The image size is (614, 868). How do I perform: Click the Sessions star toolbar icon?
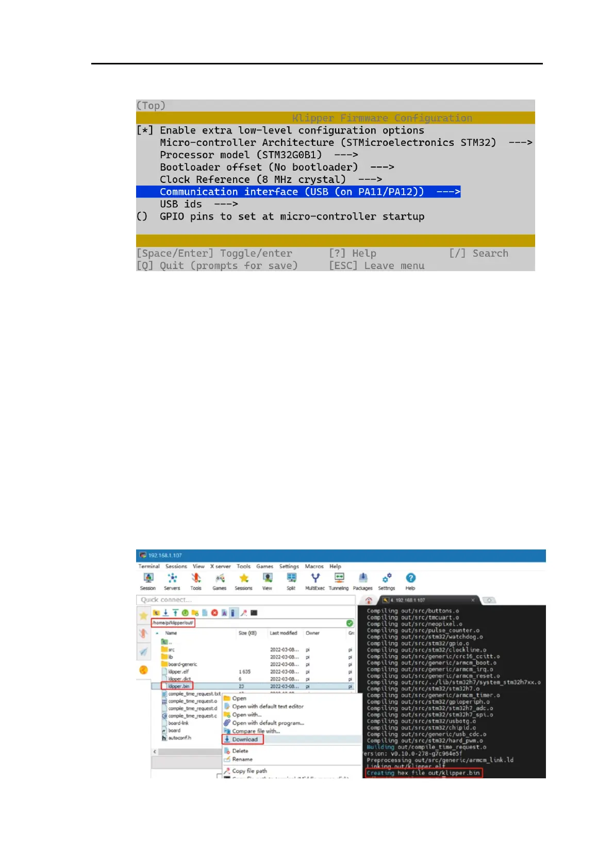pos(244,581)
